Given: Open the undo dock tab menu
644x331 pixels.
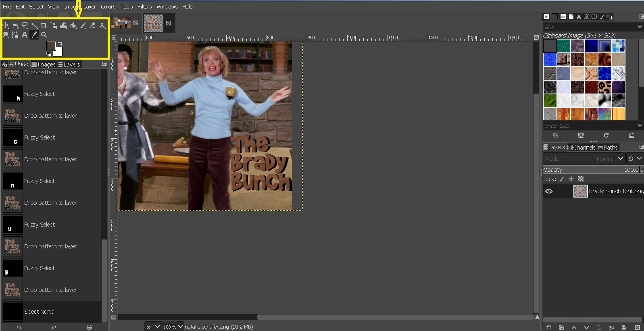Looking at the screenshot, I should [104, 64].
